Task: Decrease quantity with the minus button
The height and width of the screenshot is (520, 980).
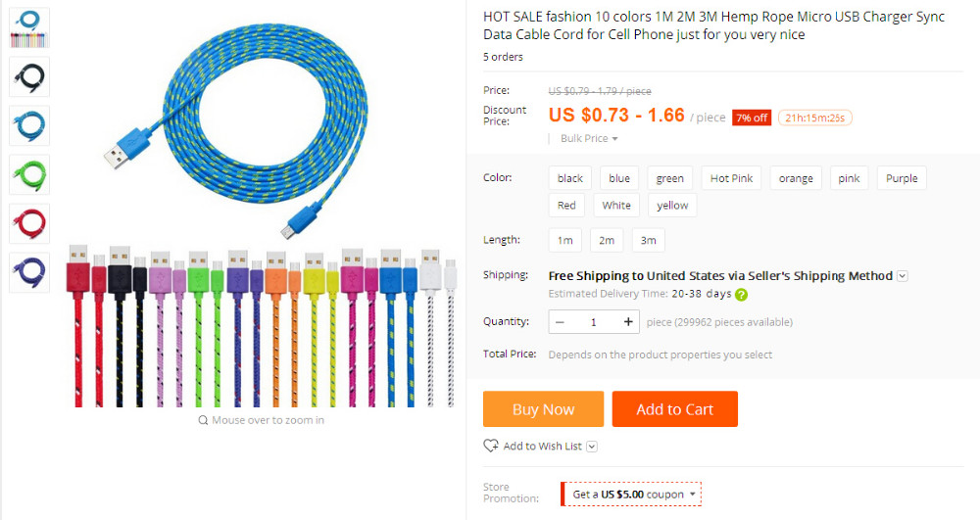Action: [560, 321]
